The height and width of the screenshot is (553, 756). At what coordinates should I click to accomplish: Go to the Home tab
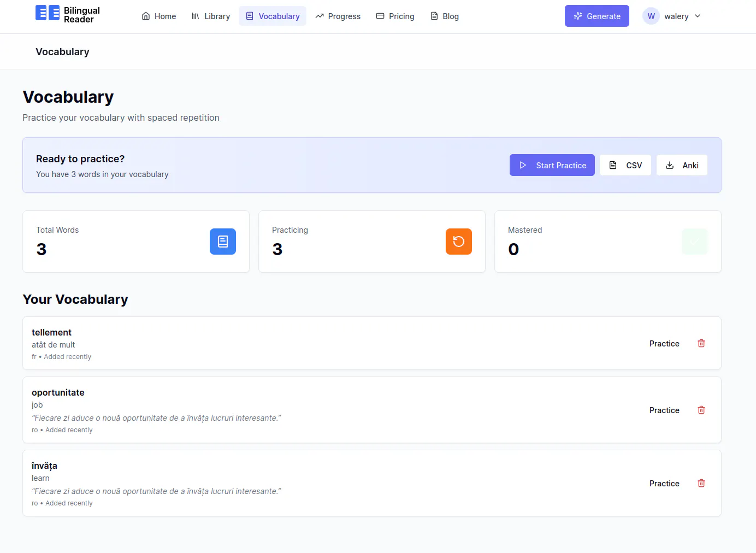pyautogui.click(x=159, y=16)
